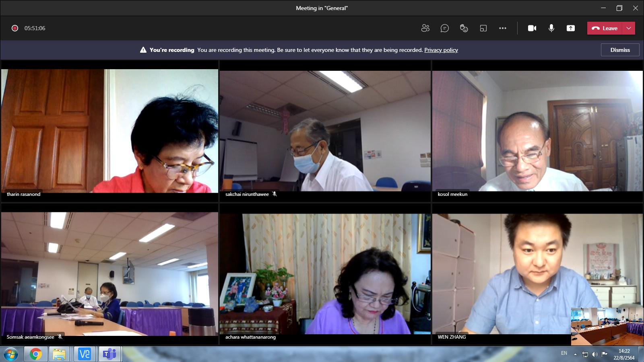Image resolution: width=644 pixels, height=362 pixels.
Task: Click muted mic icon beside sakchai nirunthawee
Action: 275,194
